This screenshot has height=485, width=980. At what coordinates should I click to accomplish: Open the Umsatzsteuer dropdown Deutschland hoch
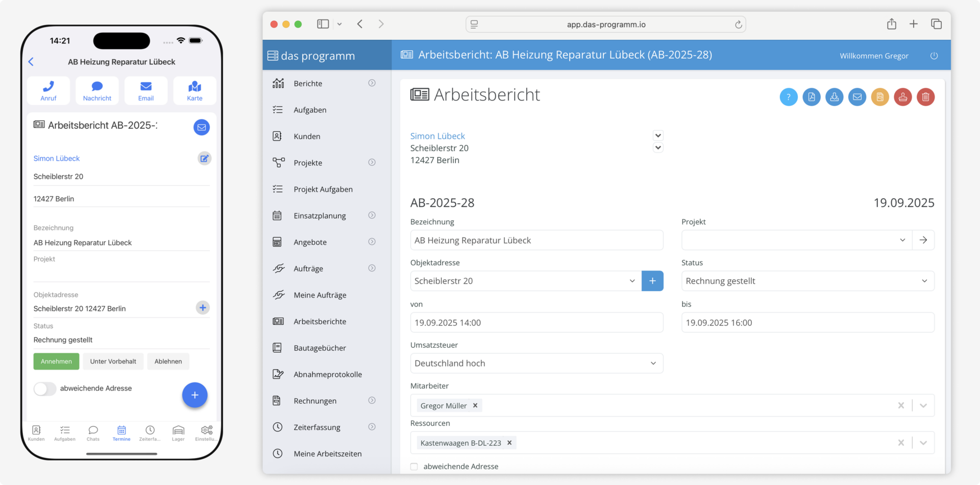[x=536, y=363]
